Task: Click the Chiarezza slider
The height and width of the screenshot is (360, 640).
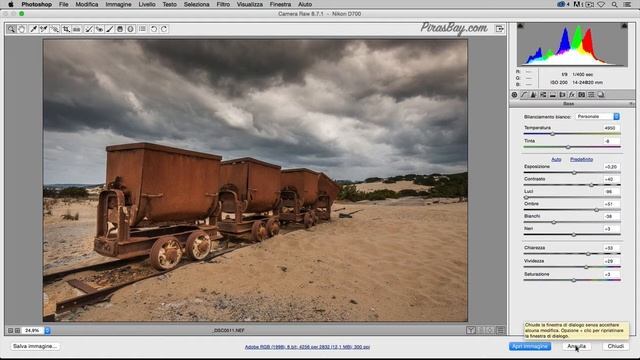Action: pos(572,254)
